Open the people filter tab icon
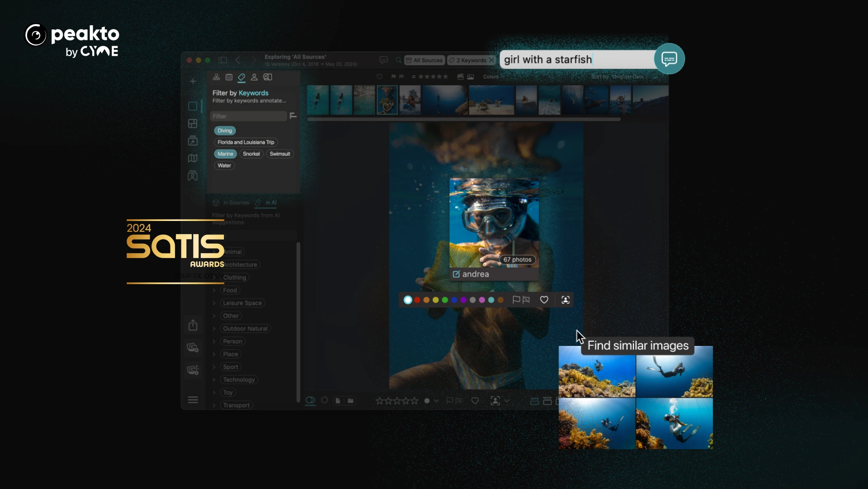 (254, 77)
